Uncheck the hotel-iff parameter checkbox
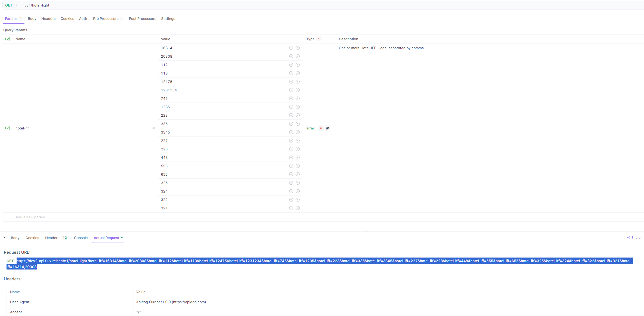Image resolution: width=644 pixels, height=316 pixels. (8, 128)
